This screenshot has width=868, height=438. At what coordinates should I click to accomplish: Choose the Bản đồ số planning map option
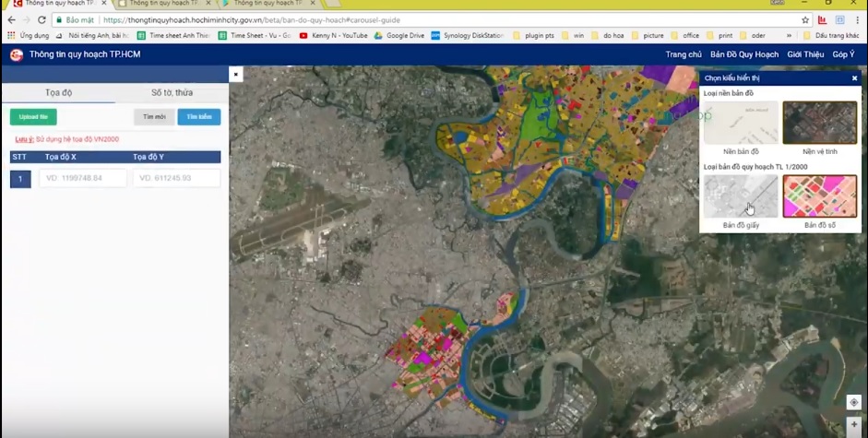(819, 196)
